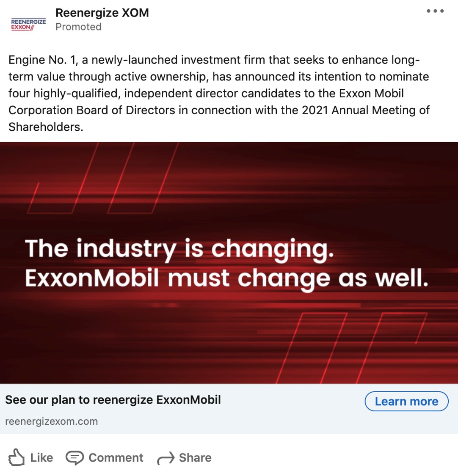Open "See our plan to reenergize ExxonMobil" headline
This screenshot has width=458, height=476.
coord(113,400)
